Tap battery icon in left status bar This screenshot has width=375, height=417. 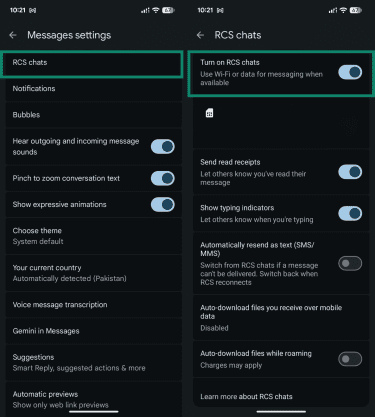click(x=168, y=10)
